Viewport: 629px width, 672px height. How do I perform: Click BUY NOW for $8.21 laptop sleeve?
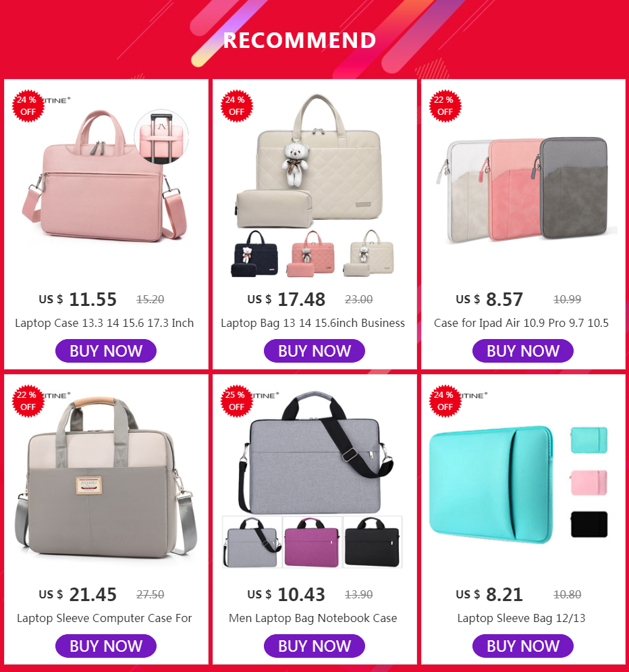[523, 646]
